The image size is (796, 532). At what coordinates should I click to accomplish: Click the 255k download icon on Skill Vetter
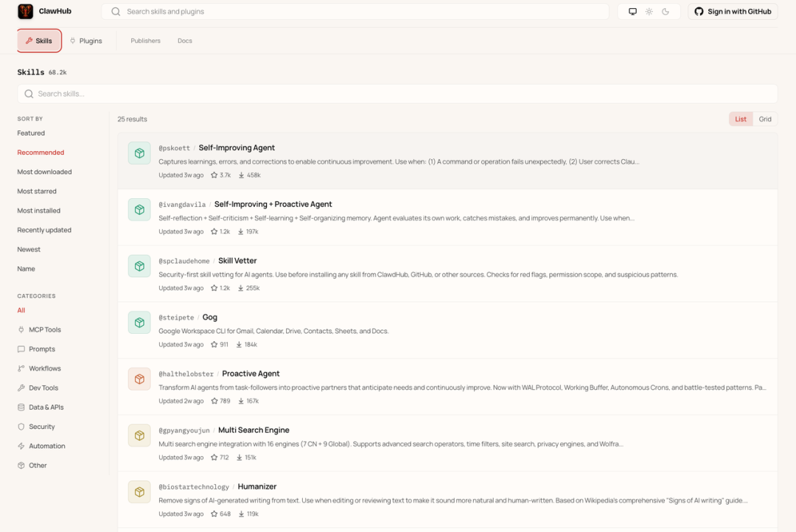240,288
